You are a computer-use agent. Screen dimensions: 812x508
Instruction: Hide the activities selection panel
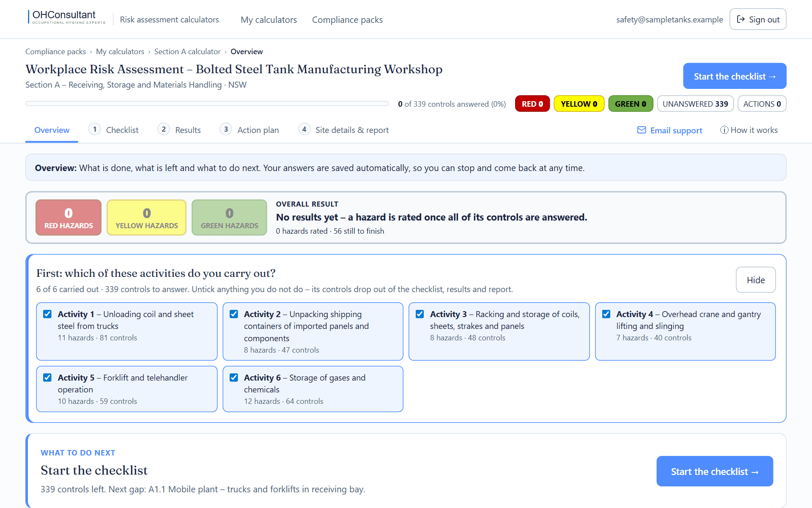coord(756,280)
